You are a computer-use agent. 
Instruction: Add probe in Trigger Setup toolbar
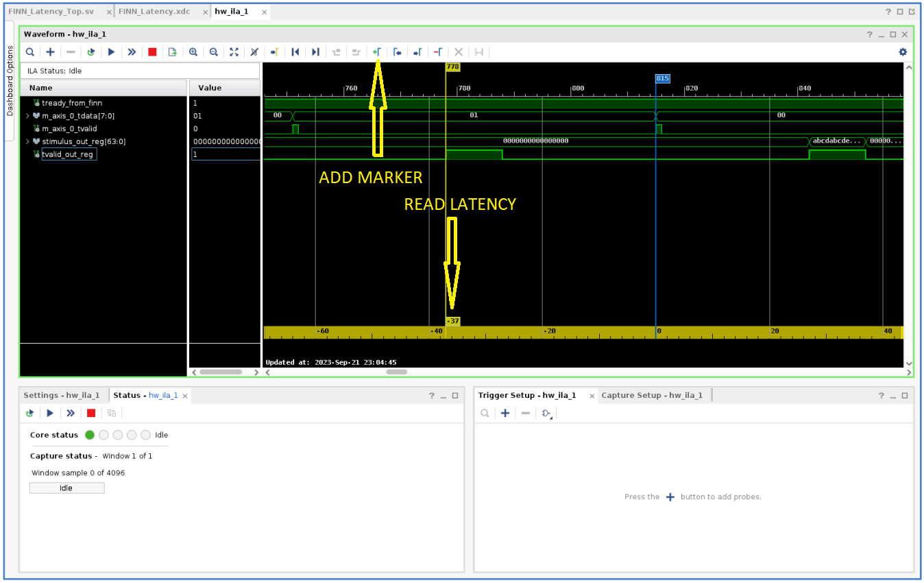[x=505, y=413]
